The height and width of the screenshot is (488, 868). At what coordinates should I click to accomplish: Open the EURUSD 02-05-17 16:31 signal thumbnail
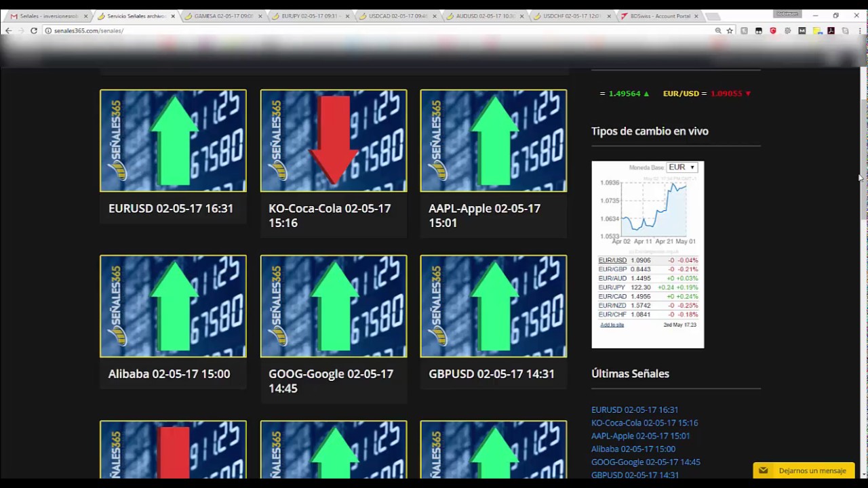click(x=173, y=140)
